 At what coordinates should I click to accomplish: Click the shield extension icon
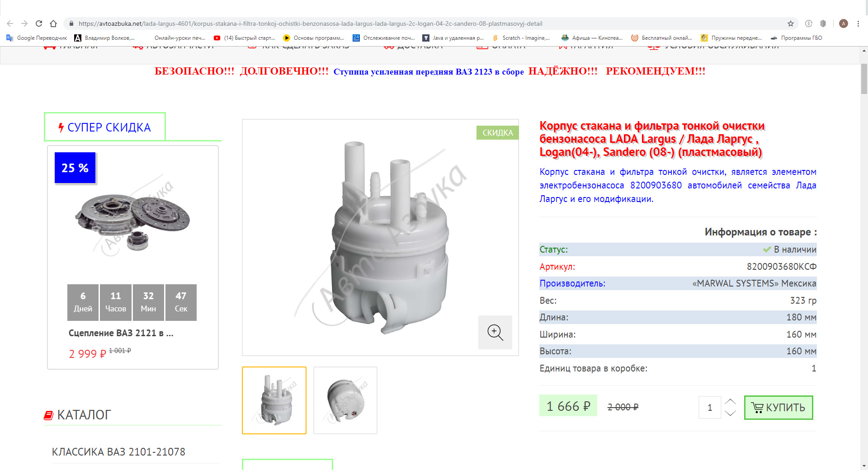tap(823, 23)
